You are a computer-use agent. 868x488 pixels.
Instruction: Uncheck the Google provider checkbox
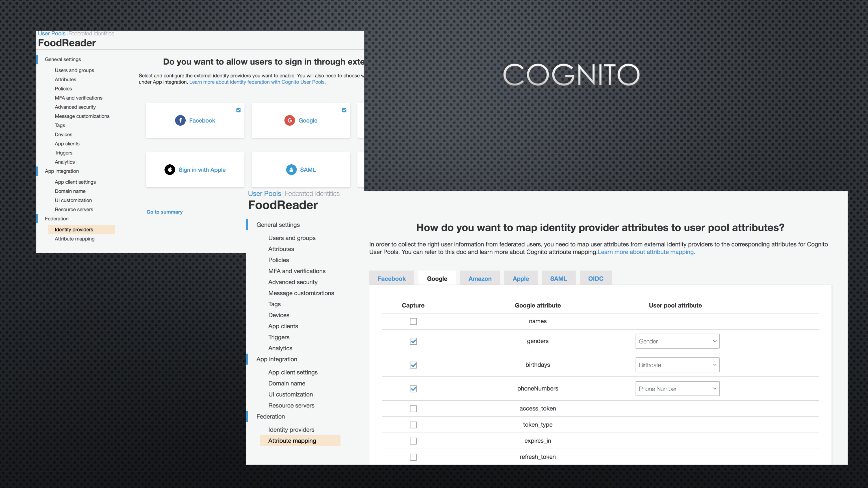click(x=344, y=110)
